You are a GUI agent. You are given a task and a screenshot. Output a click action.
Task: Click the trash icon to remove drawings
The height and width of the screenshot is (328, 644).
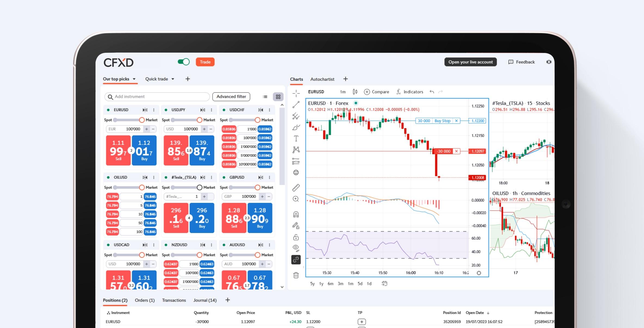296,276
